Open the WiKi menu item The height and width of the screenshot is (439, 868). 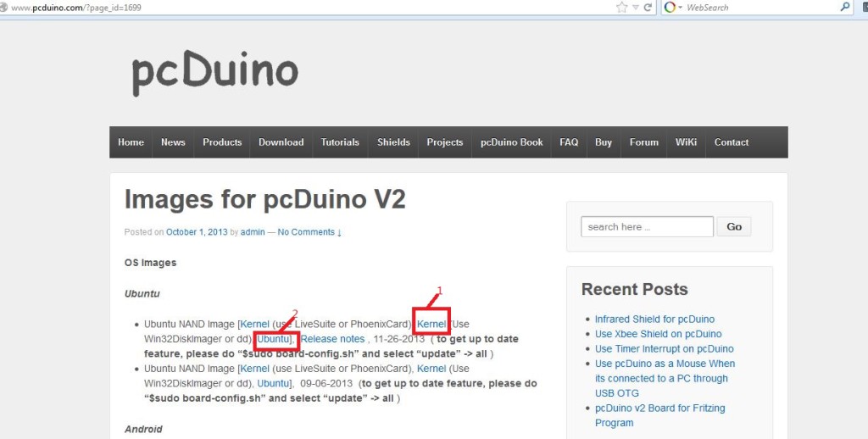point(686,142)
